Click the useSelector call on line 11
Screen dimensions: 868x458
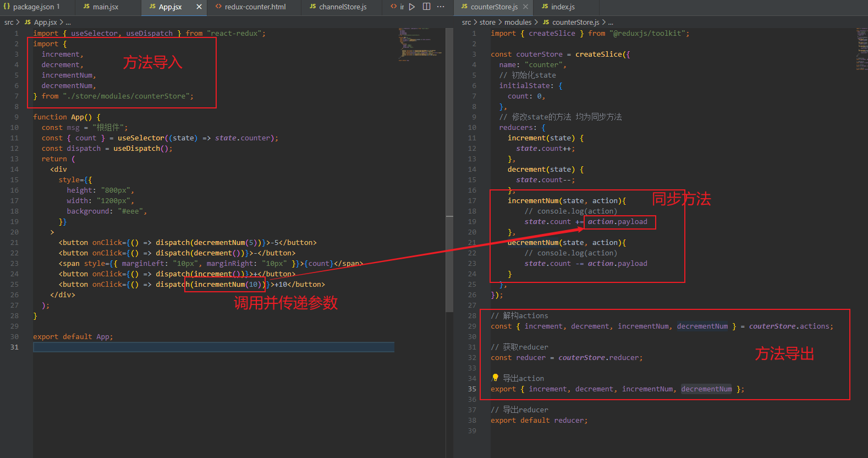[x=141, y=138]
